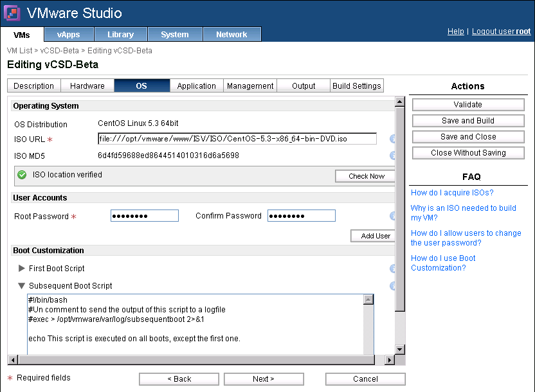Switch to the vApps top tab
This screenshot has width=535, height=392.
click(69, 35)
